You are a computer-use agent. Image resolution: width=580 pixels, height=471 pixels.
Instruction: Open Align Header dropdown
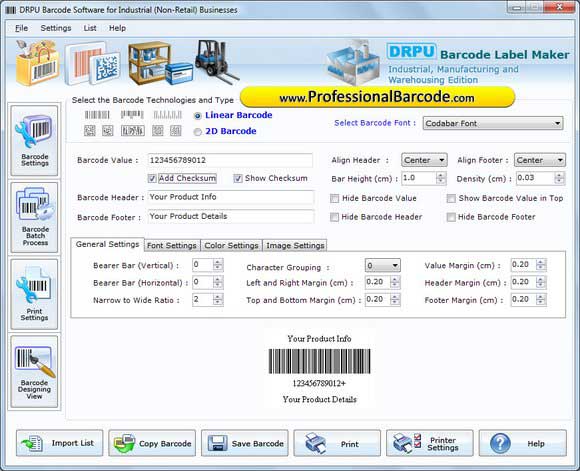pos(424,160)
